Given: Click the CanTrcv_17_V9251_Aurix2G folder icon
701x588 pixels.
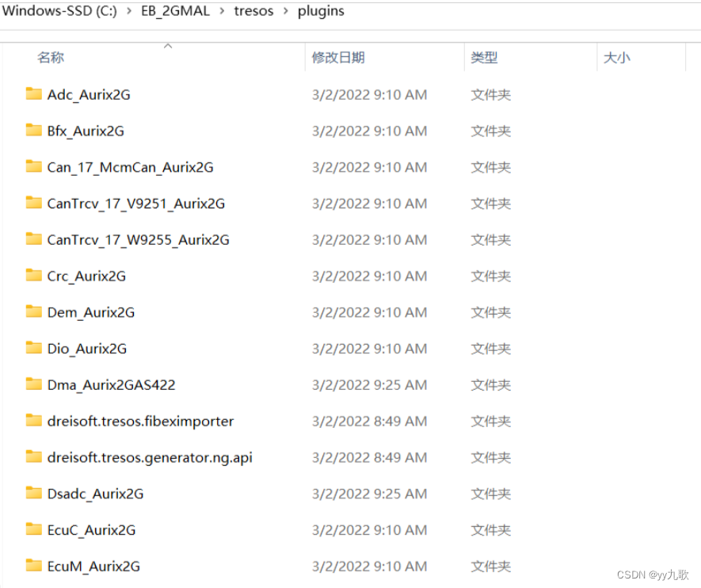Looking at the screenshot, I should [x=33, y=203].
